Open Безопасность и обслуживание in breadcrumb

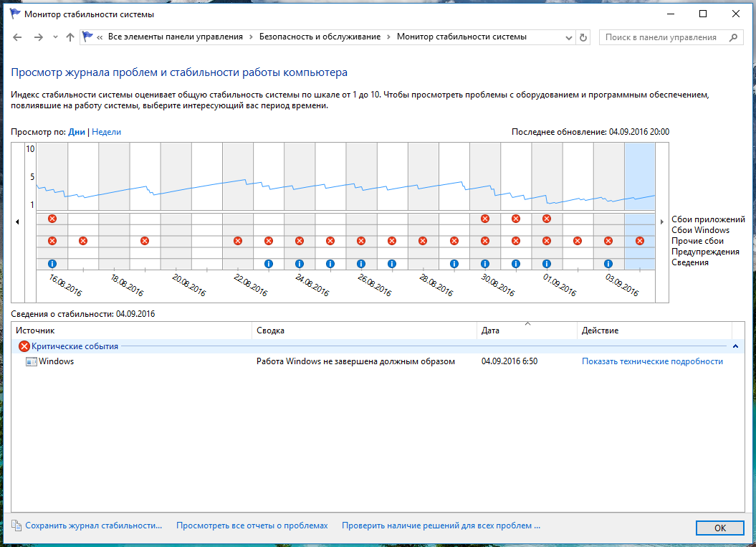320,37
